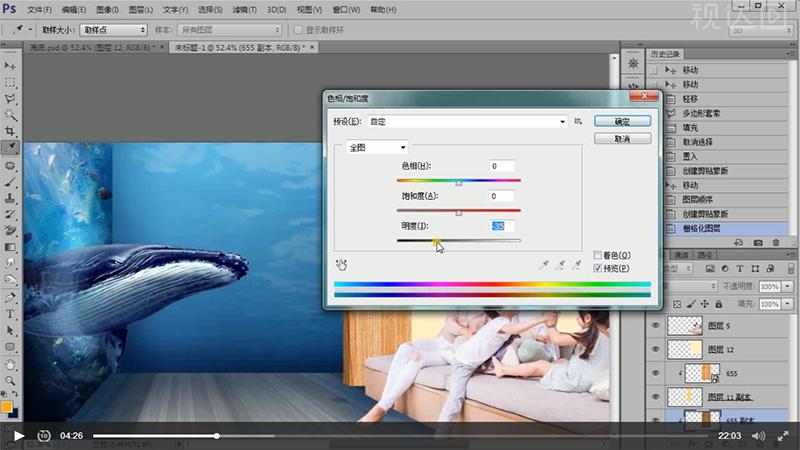Filter layers by type T icon
This screenshot has width=800, height=450.
(740, 268)
